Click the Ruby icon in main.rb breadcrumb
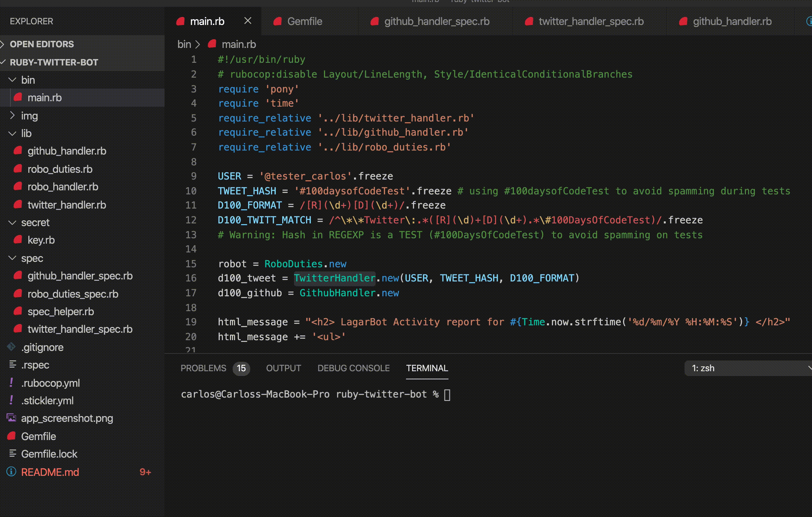This screenshot has width=812, height=517. coord(212,44)
